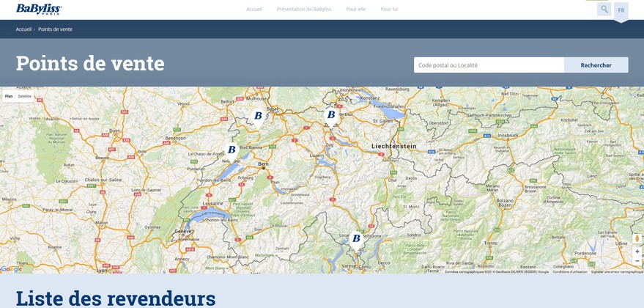Click Signaler une erreur cartographique link
The width and height of the screenshot is (644, 308).
pyautogui.click(x=617, y=271)
